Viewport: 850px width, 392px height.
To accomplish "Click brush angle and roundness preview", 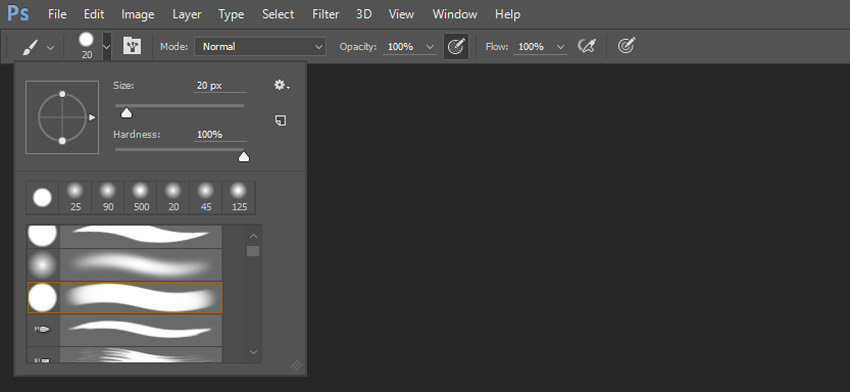I will (x=62, y=117).
